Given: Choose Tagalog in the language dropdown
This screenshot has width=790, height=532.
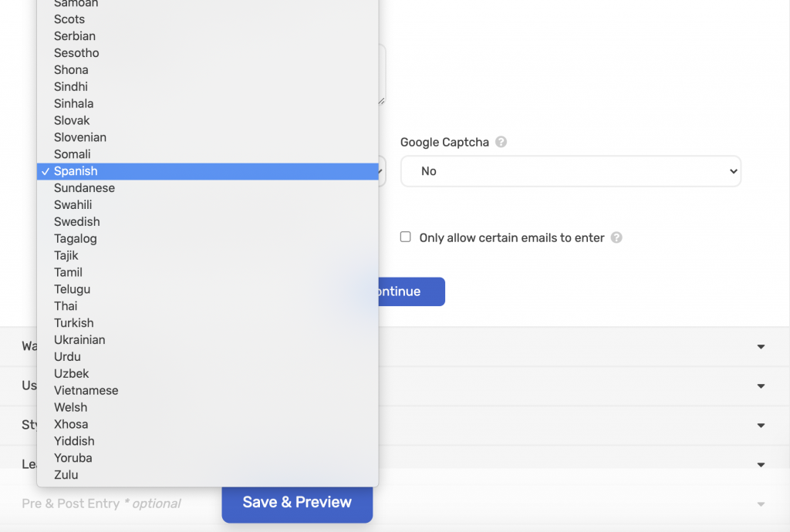Looking at the screenshot, I should coord(76,239).
